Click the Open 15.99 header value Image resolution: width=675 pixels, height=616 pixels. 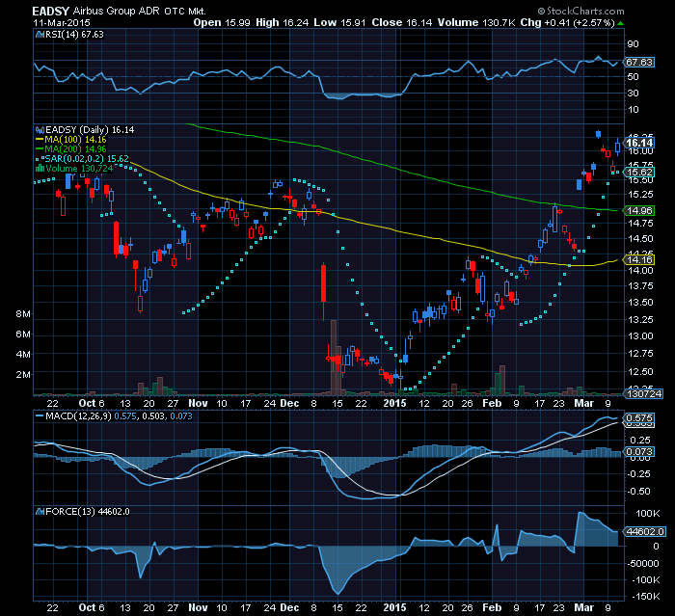(221, 23)
